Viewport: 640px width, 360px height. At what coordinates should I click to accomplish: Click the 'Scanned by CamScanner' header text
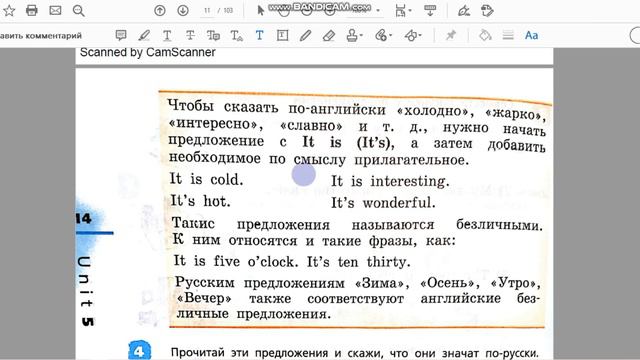[x=147, y=52]
